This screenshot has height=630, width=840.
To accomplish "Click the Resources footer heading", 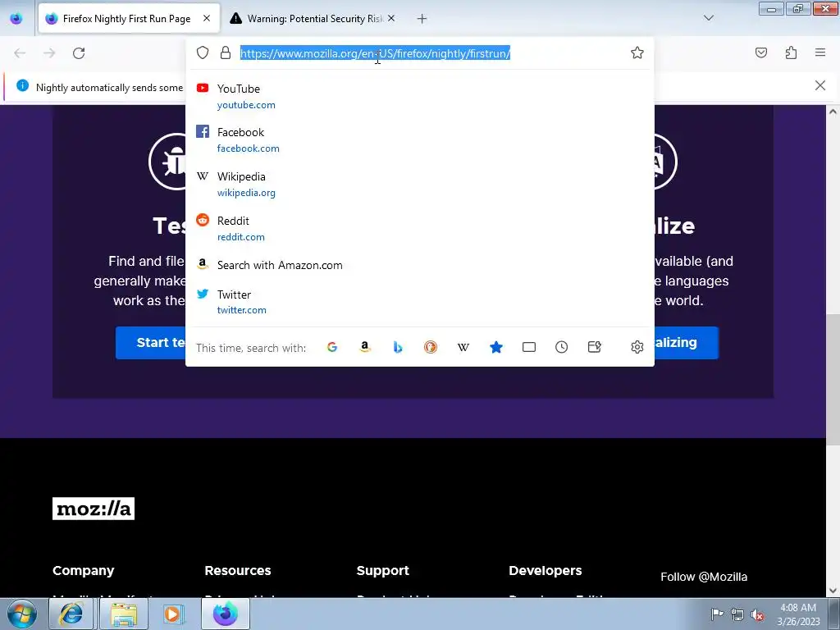I will pos(238,571).
